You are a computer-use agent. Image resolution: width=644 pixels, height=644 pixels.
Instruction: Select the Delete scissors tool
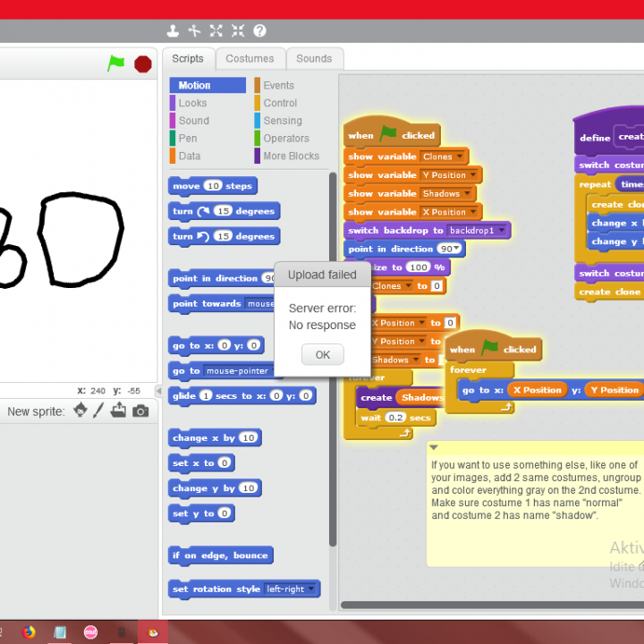tap(194, 30)
